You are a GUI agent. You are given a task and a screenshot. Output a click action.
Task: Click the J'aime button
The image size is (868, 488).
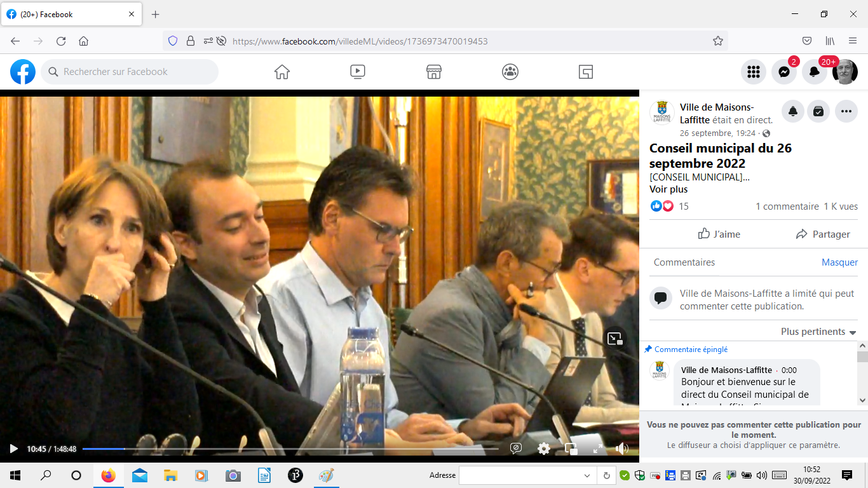point(719,234)
